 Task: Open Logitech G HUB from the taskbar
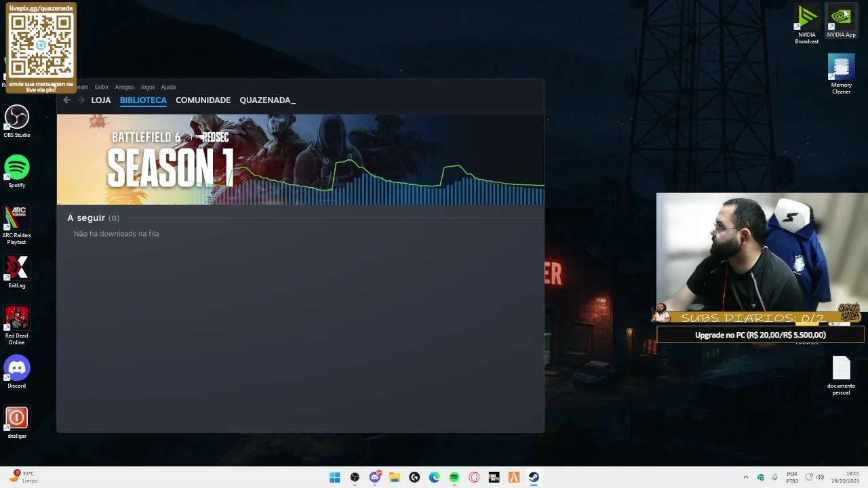[x=414, y=477]
